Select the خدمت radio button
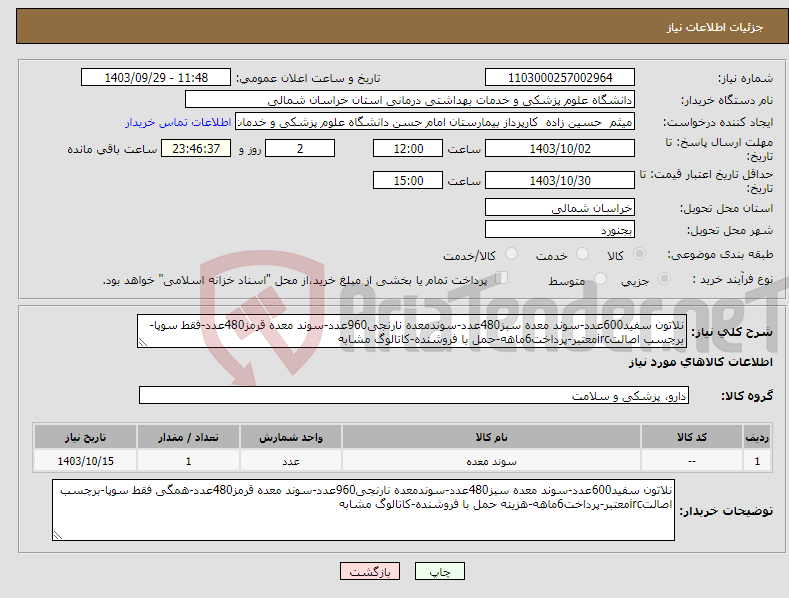This screenshot has height=598, width=789. click(x=582, y=254)
